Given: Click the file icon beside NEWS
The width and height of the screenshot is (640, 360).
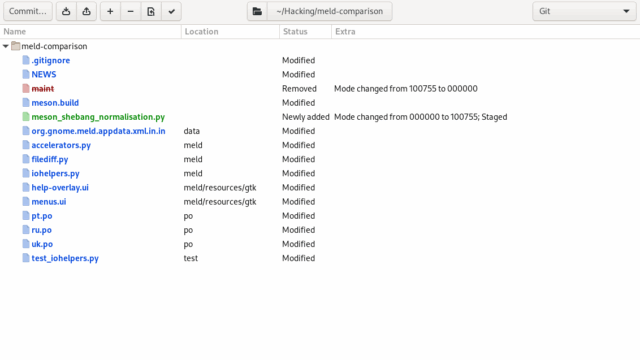Looking at the screenshot, I should pyautogui.click(x=26, y=74).
